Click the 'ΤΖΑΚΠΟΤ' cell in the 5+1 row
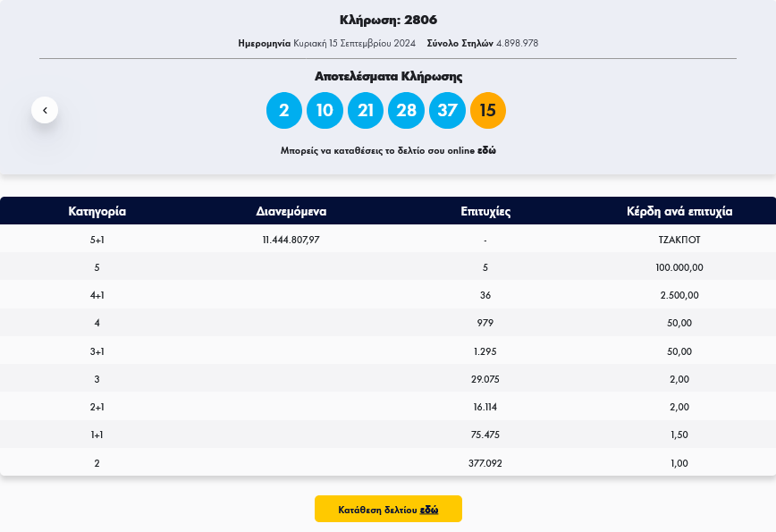 [679, 240]
